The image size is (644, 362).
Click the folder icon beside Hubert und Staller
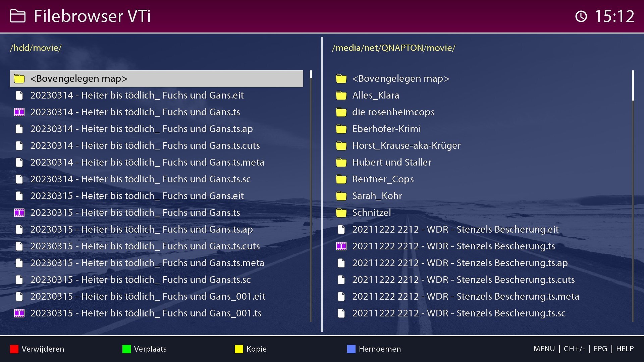click(341, 163)
